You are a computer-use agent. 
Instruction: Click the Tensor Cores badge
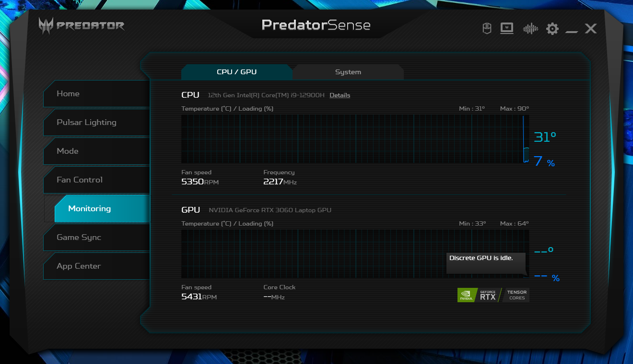click(x=516, y=295)
